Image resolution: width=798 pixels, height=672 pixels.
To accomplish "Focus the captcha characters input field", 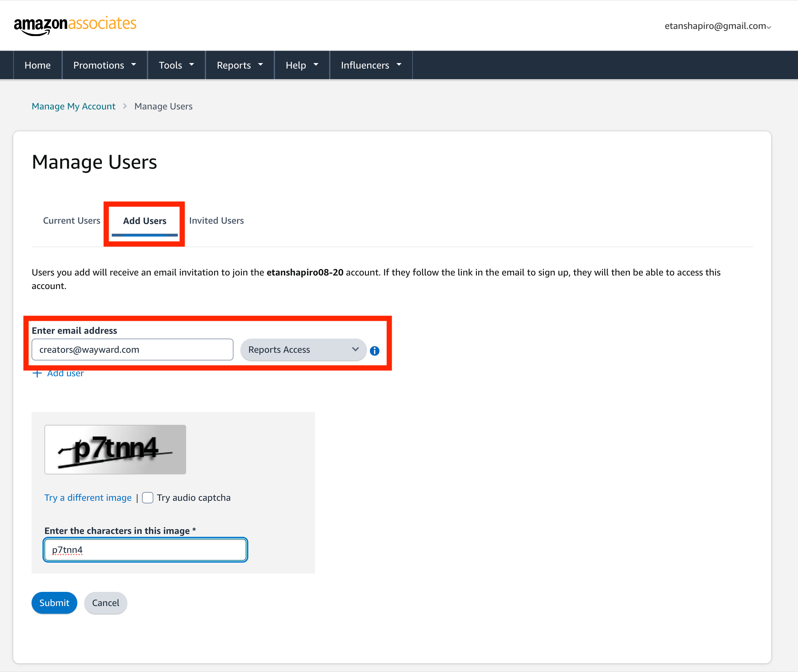I will [145, 550].
